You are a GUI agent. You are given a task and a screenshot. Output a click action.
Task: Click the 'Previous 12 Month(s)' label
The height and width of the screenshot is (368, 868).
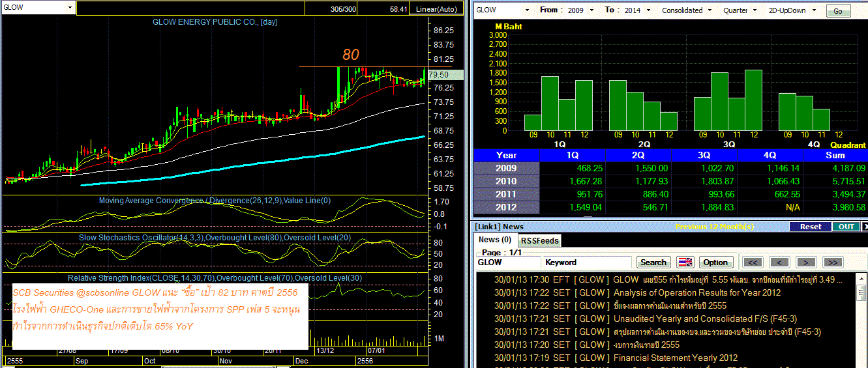[x=715, y=227]
